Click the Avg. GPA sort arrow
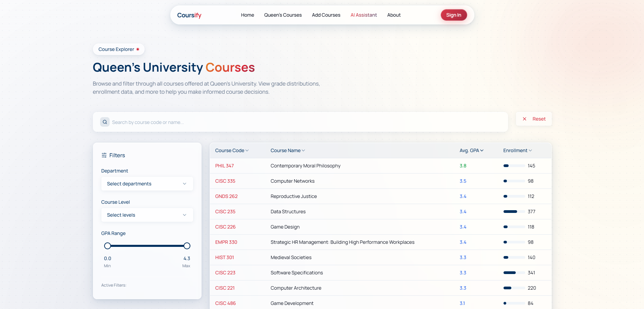This screenshot has height=309, width=644. pyautogui.click(x=482, y=150)
